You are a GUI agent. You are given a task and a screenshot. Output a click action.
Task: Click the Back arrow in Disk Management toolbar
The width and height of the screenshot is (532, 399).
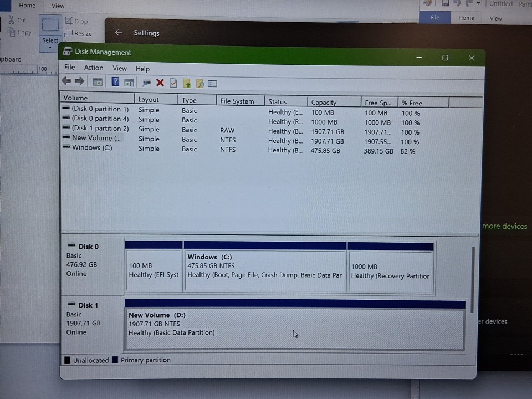pos(66,82)
